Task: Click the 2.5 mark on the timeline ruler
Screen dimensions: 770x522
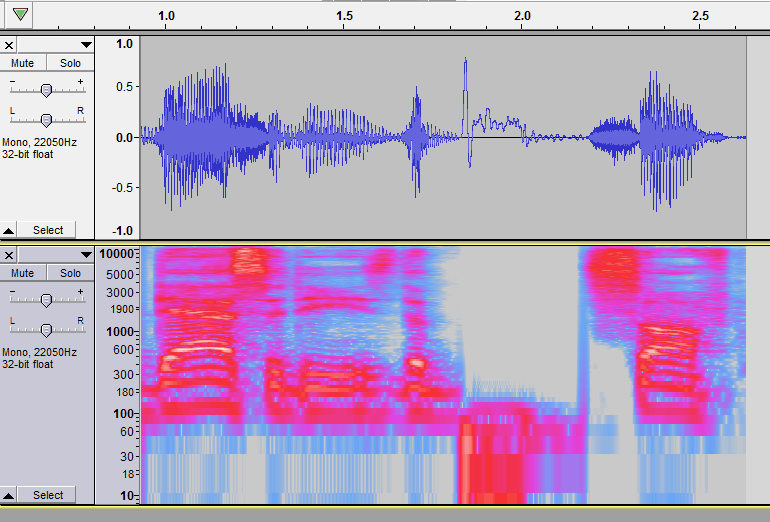Action: pos(700,16)
